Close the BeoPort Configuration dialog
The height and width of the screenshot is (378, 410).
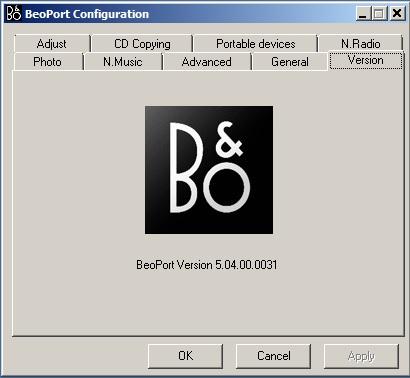click(x=397, y=14)
